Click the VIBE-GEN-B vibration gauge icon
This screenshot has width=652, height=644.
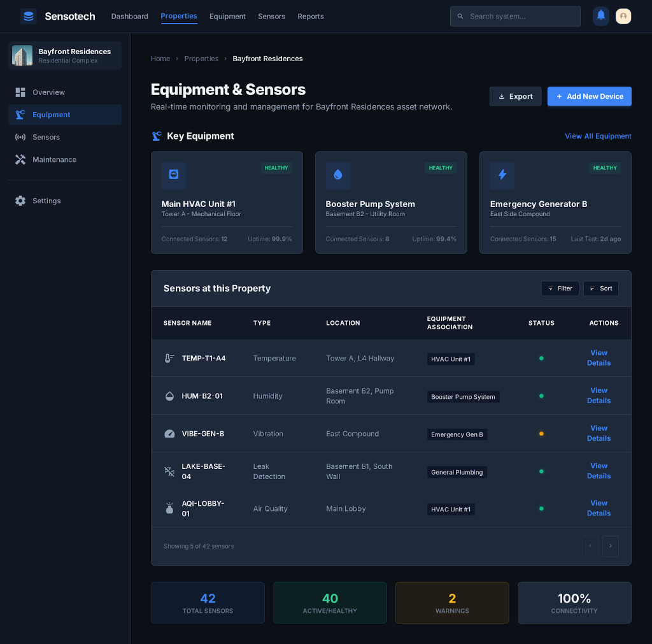[x=169, y=434]
